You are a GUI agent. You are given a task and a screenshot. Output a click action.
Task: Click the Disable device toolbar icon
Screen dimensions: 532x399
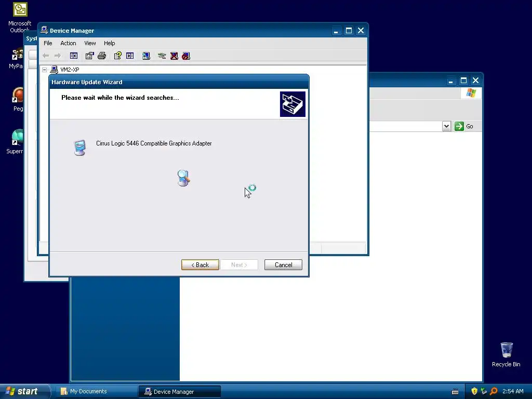186,56
